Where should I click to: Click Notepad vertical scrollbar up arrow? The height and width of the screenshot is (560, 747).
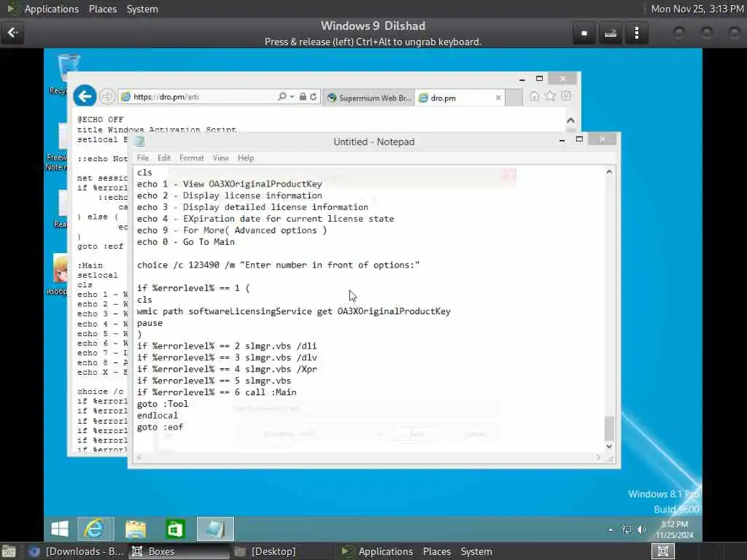click(x=609, y=171)
